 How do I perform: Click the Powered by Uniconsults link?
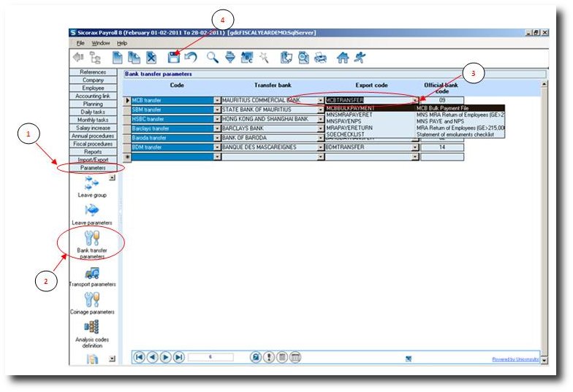515,359
